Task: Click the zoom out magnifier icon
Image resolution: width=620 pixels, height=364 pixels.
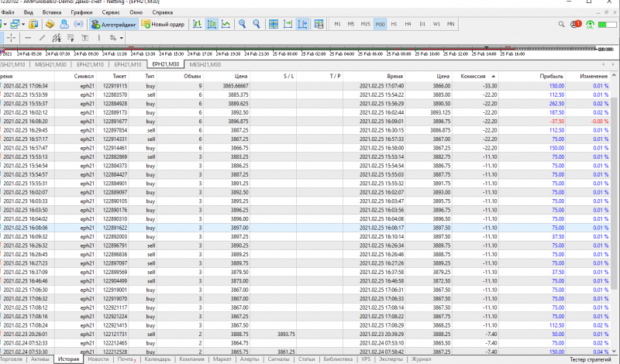Action: pos(257,24)
